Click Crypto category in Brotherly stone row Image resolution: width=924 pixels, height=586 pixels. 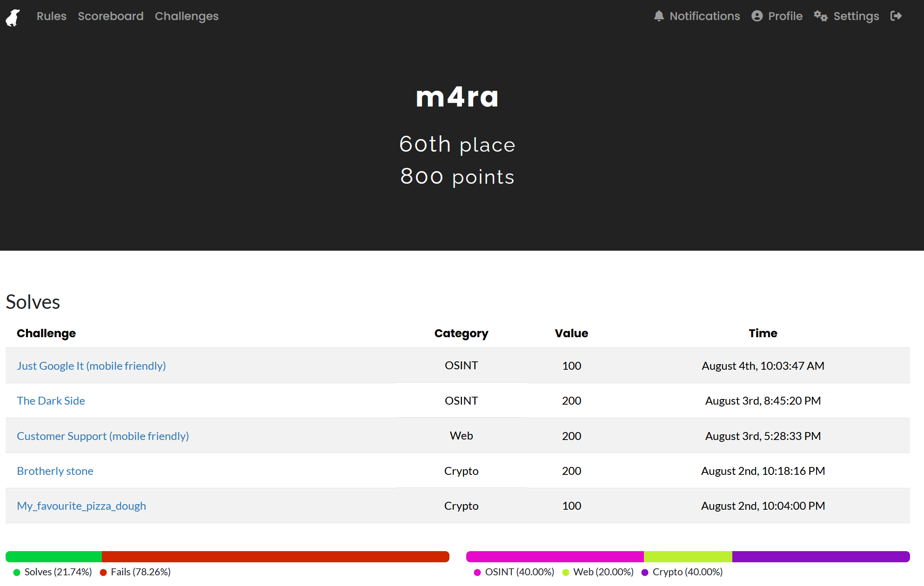coord(461,471)
